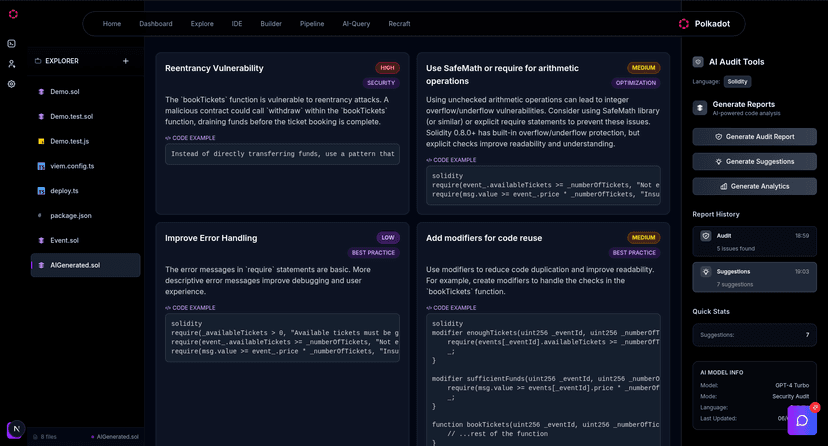The image size is (828, 446).
Task: Click BEST PRACTICE tag on Error Handling card
Action: click(x=373, y=253)
